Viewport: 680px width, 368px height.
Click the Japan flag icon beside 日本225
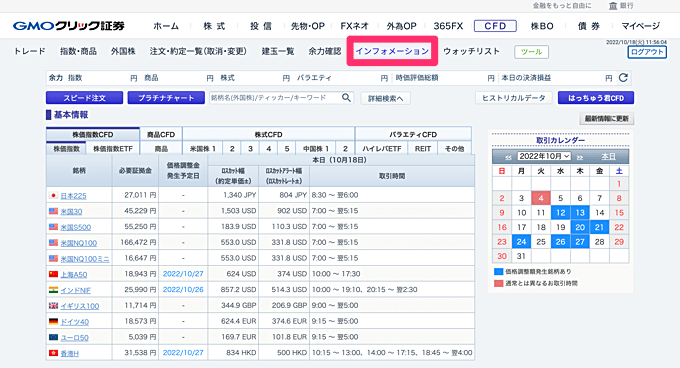[x=53, y=195]
